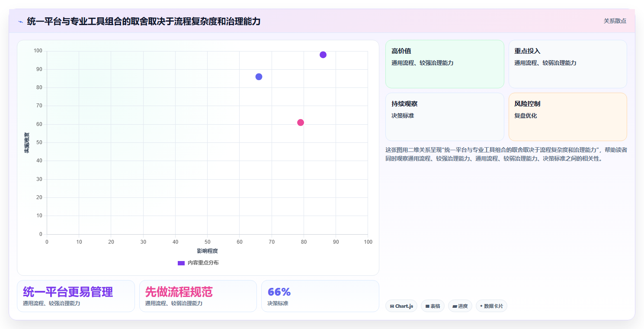The width and height of the screenshot is (644, 329).
Task: Click the description paragraph starting 这张图用二维关系
Action: [506, 154]
